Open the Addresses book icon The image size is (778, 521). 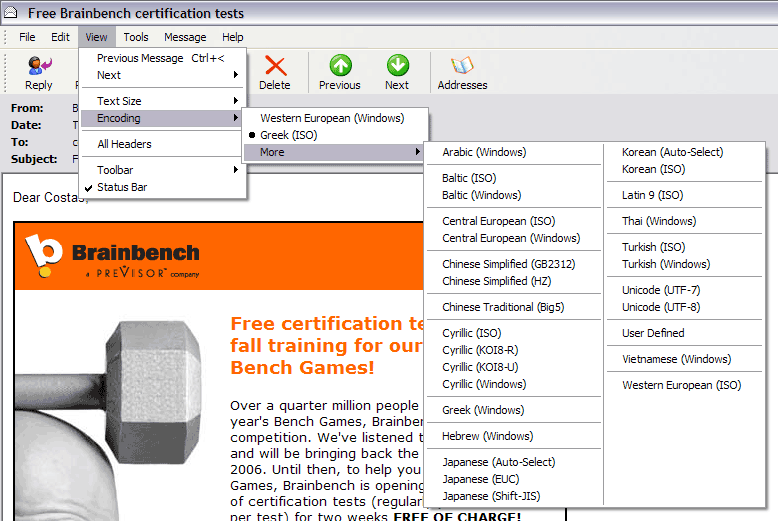[462, 65]
